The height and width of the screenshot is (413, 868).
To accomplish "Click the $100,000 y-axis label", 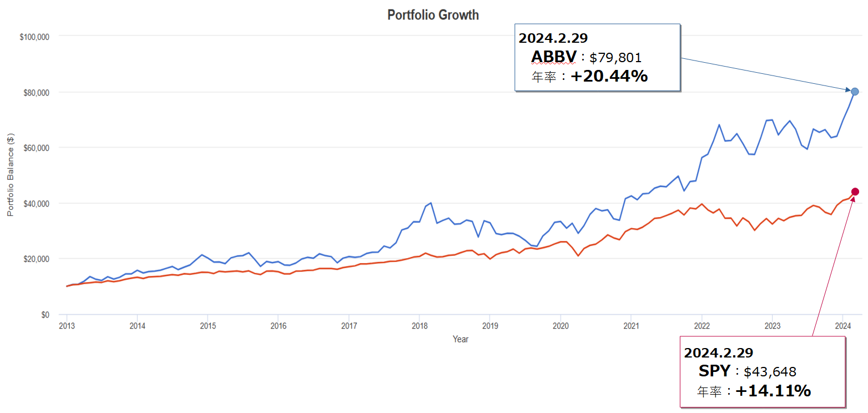I will [x=35, y=37].
